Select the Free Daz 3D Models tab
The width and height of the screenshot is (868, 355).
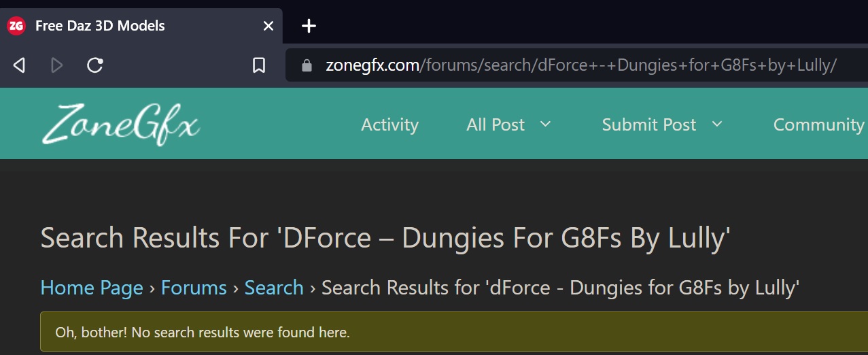[x=141, y=26]
